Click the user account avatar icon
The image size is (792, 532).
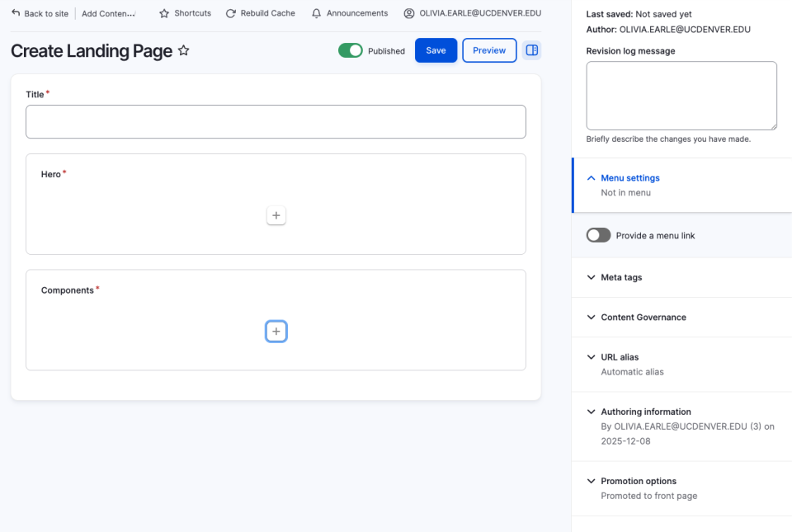click(x=409, y=14)
